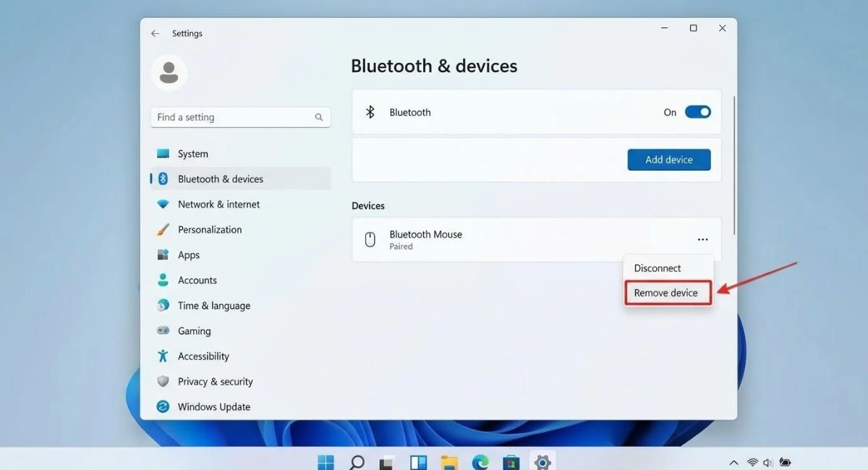
Task: Click the user profile avatar
Action: (x=169, y=72)
